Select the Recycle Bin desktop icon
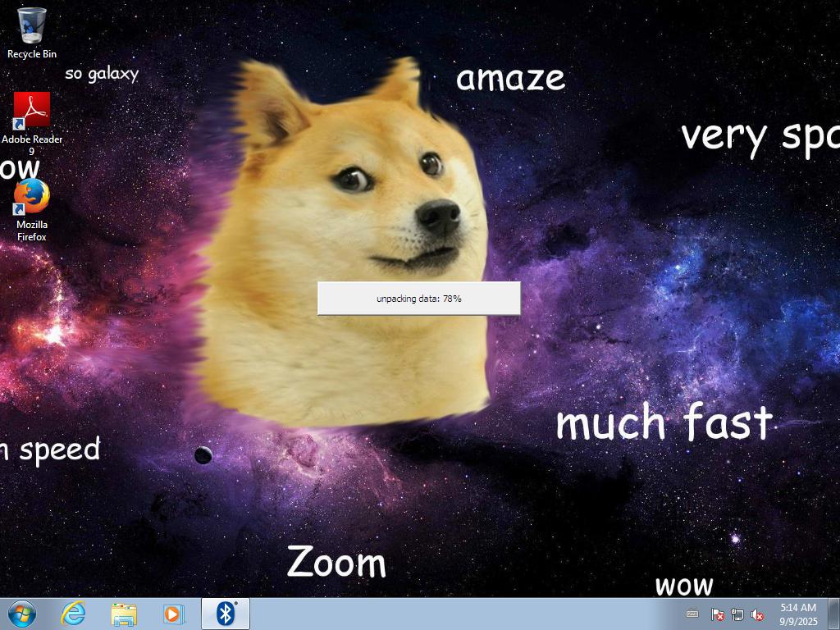The image size is (840, 630). (x=32, y=32)
